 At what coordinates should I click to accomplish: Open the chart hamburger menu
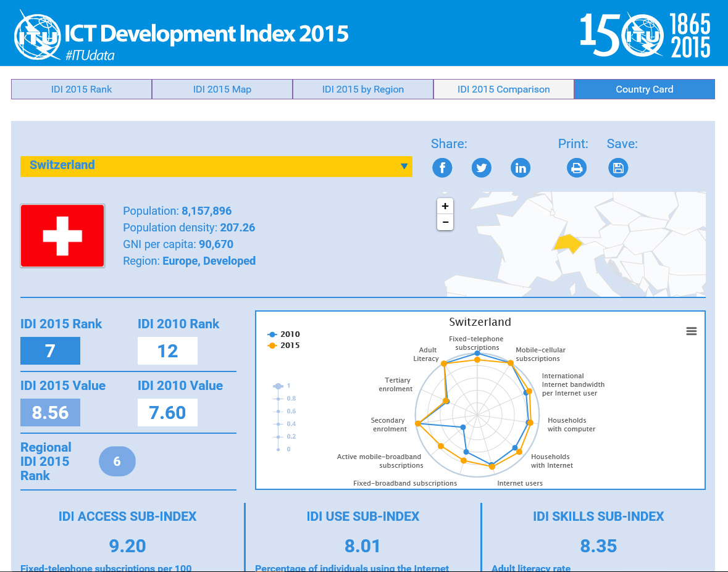coord(692,331)
